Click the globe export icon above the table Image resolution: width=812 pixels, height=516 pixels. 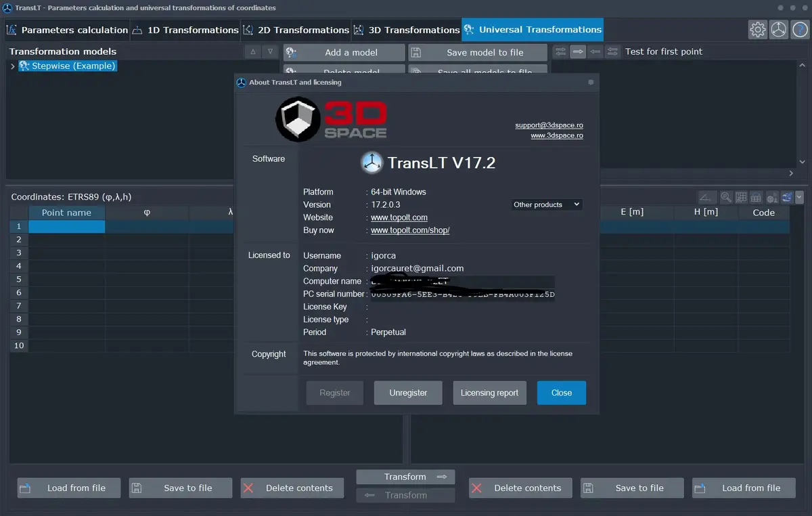point(771,197)
